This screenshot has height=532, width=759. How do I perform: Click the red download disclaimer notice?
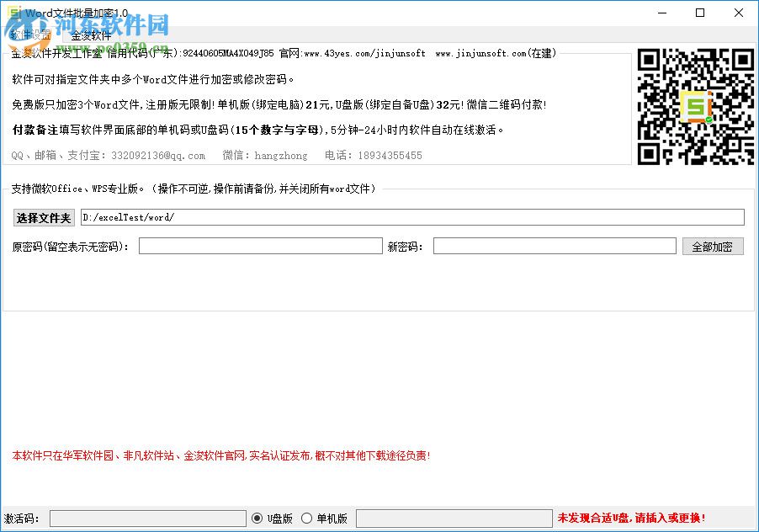click(220, 455)
